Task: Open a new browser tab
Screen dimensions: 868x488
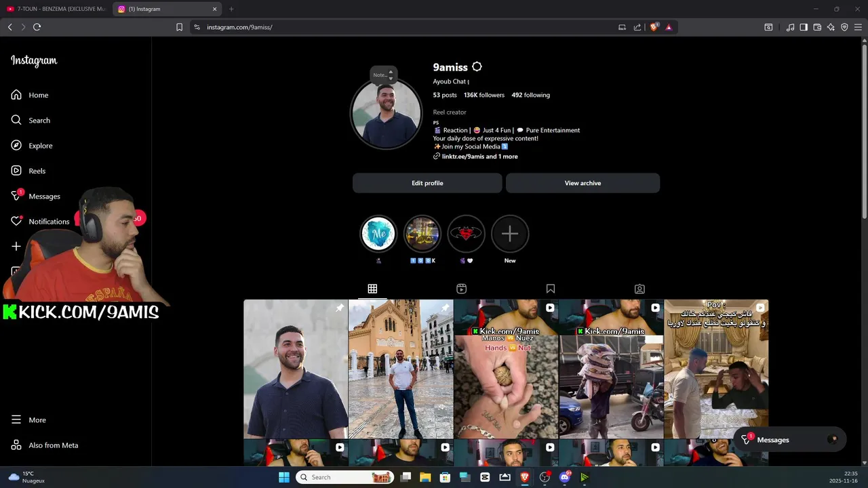Action: [x=231, y=9]
